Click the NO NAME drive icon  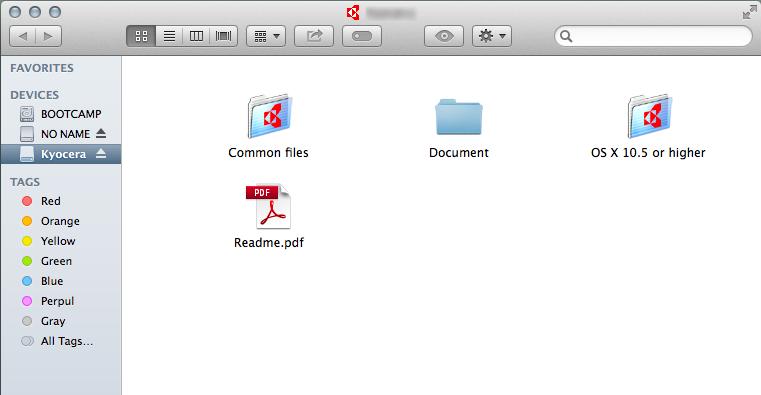27,134
